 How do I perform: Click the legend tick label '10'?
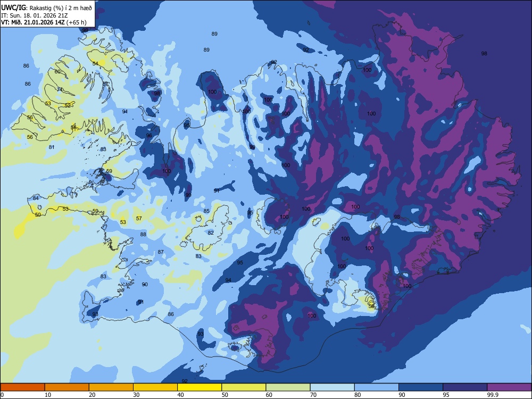tap(48, 395)
